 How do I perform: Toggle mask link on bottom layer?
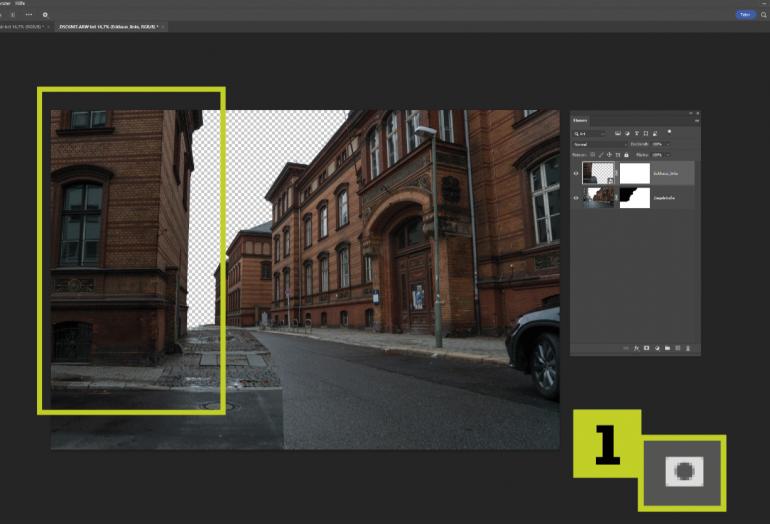click(617, 198)
